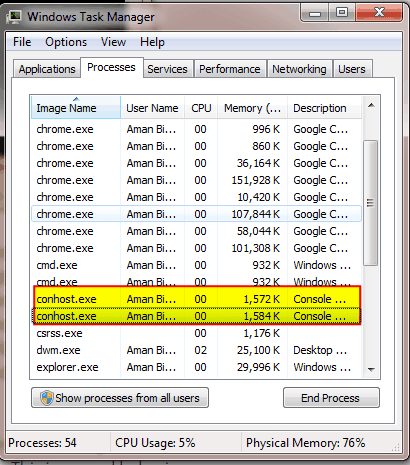Open the Performance tab
410x465 pixels.
click(x=230, y=69)
